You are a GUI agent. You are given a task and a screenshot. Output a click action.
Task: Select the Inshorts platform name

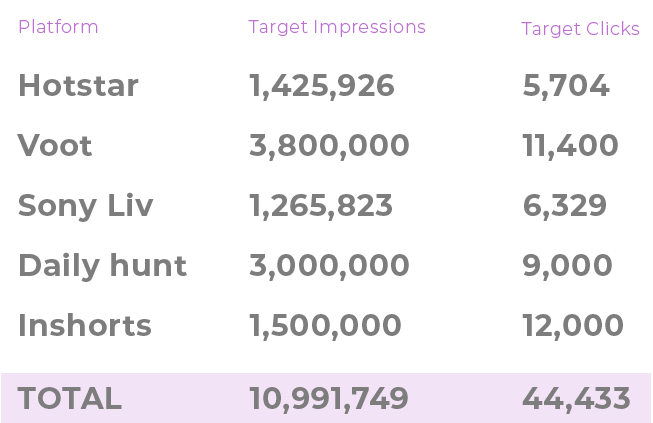pyautogui.click(x=85, y=325)
